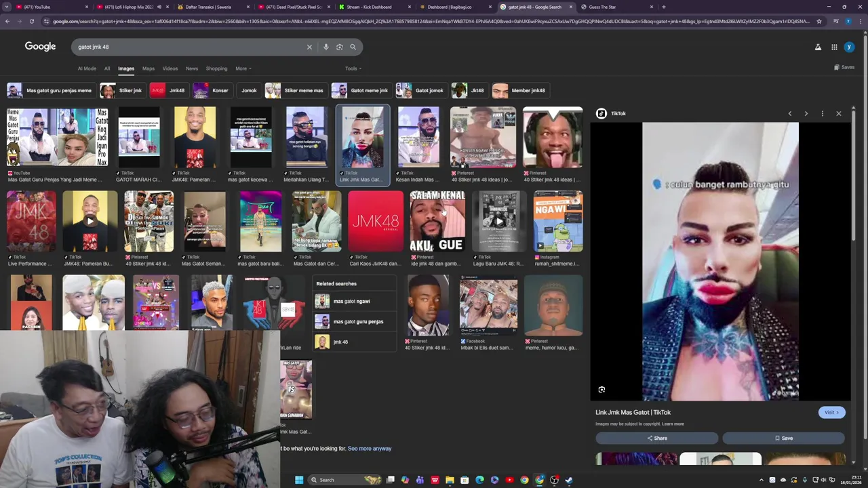The image size is (868, 488).
Task: Select the 'Mas gatot guru penjas meme' chip
Action: pos(50,90)
